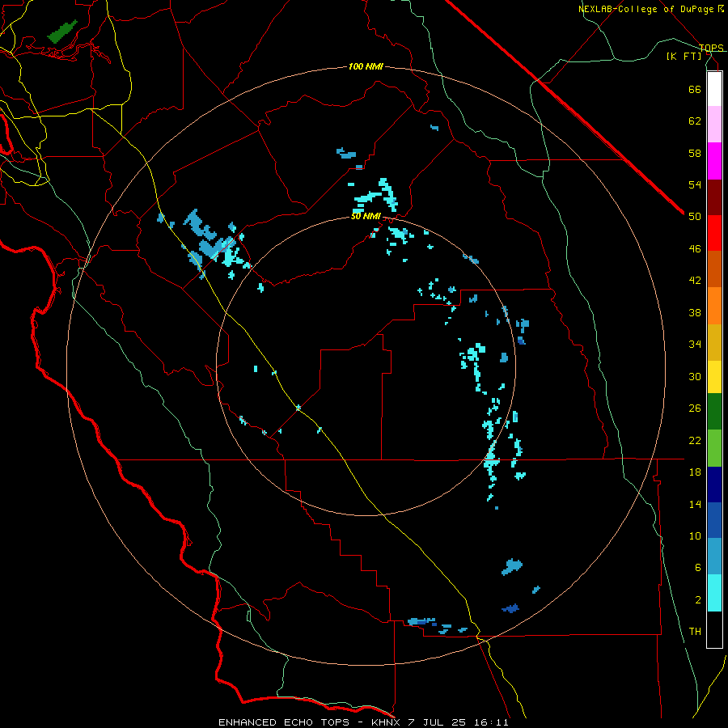
Task: Click legend value 18
Action: (695, 472)
